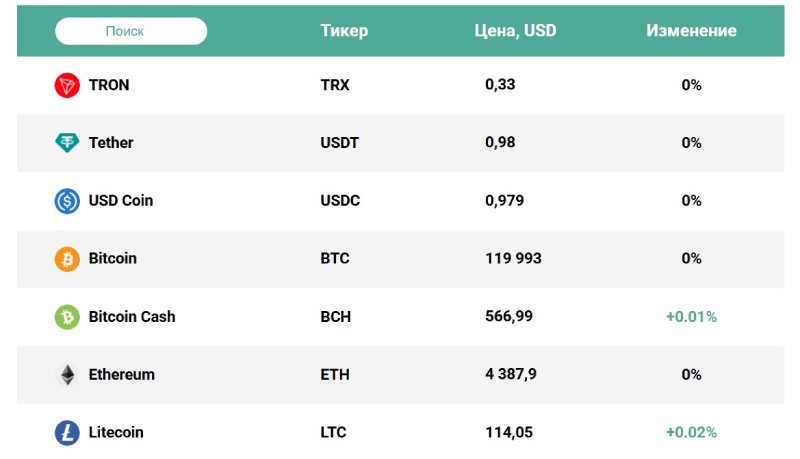This screenshot has width=800, height=459.
Task: Click the Litecoin +0.02% change value
Action: pyautogui.click(x=691, y=433)
